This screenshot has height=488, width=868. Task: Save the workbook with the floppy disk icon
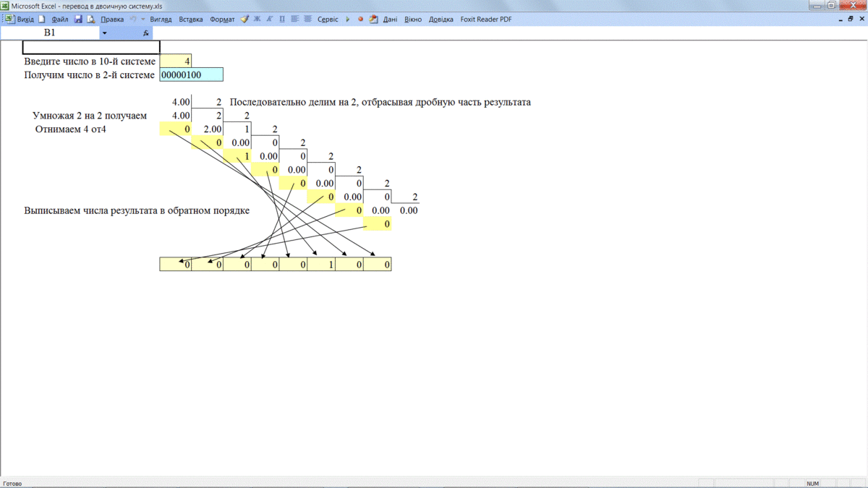pos(78,20)
